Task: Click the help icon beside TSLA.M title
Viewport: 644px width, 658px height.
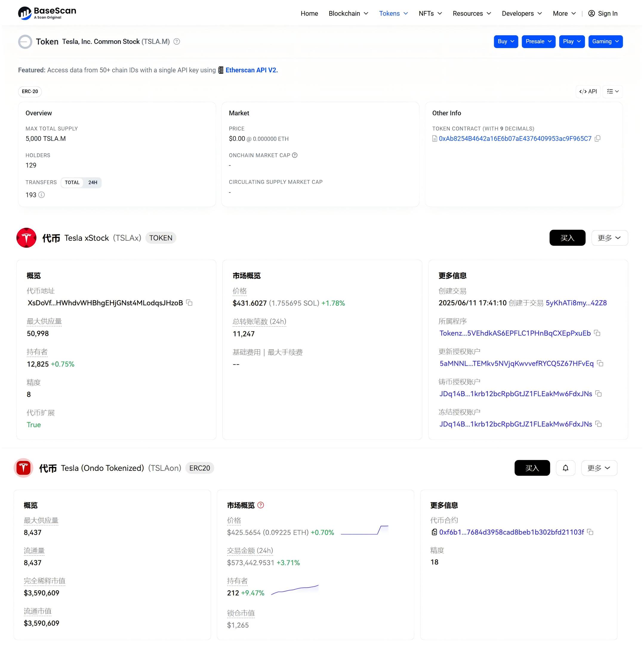Action: click(x=177, y=41)
